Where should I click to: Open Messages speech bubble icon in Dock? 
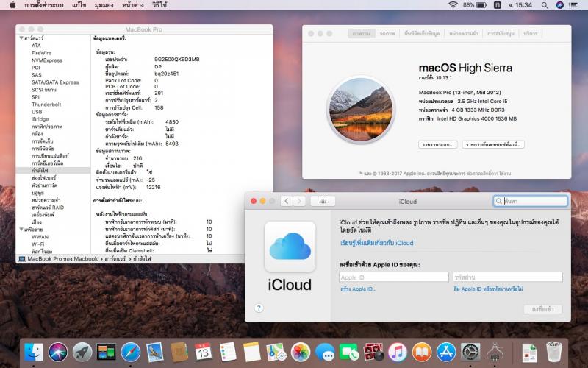pyautogui.click(x=325, y=353)
